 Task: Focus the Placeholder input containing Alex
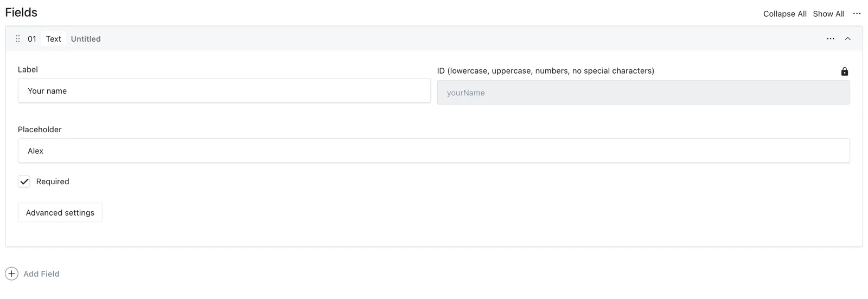coord(434,151)
